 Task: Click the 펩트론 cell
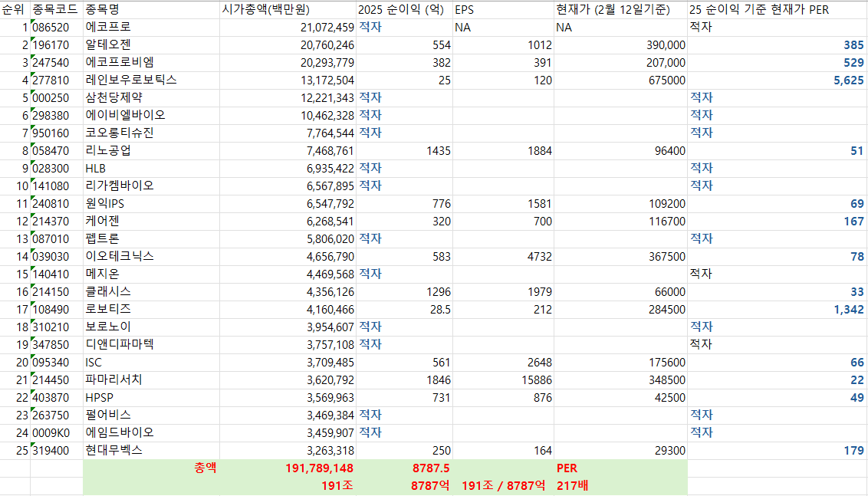(151, 238)
